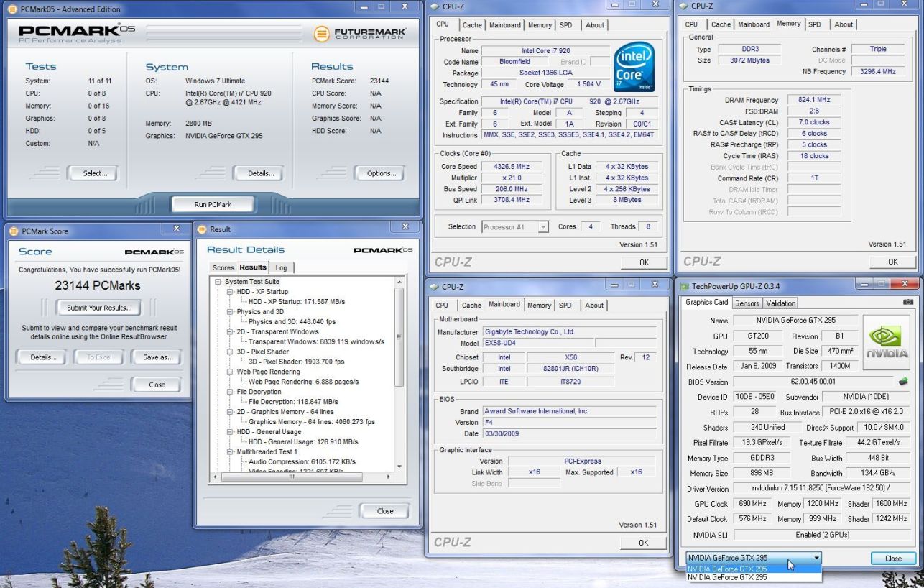This screenshot has width=924, height=588.
Task: Choose the highlighted GTX 295 list entry
Action: tap(752, 569)
